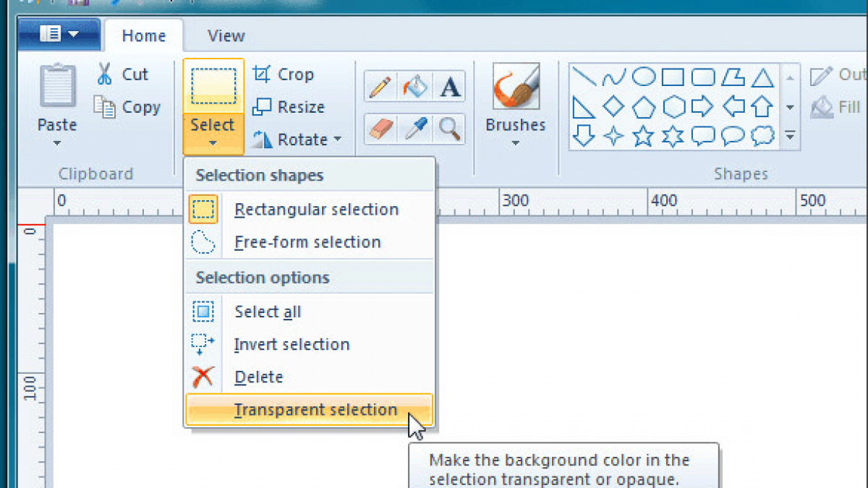
Task: Choose the Hexagon shape
Action: pyautogui.click(x=673, y=107)
